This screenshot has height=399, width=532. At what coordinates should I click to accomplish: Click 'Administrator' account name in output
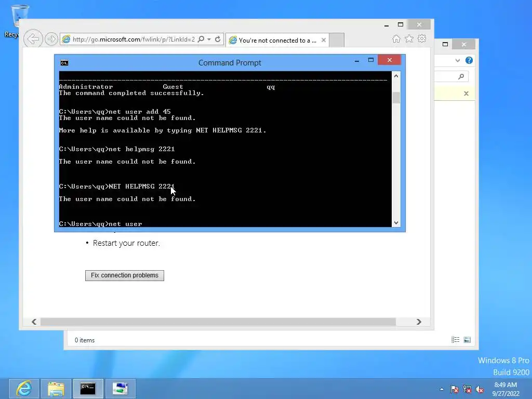[86, 87]
